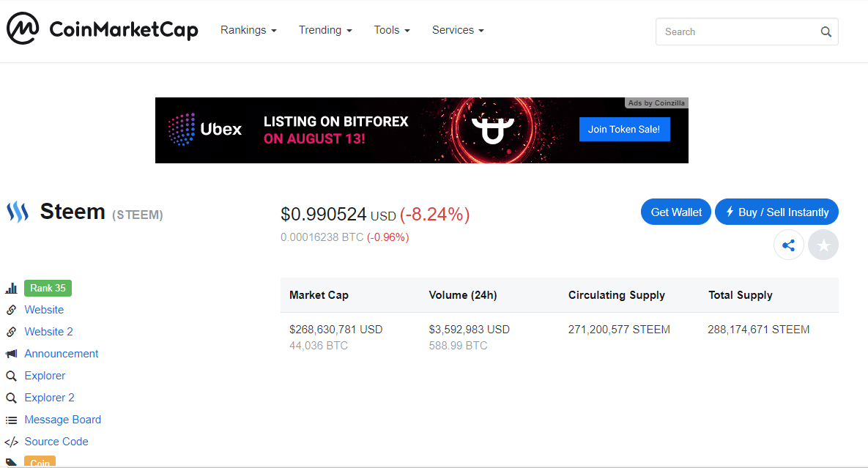Screen dimensions: 868x468
Task: Click the link icon beside Website
Action: (11, 310)
